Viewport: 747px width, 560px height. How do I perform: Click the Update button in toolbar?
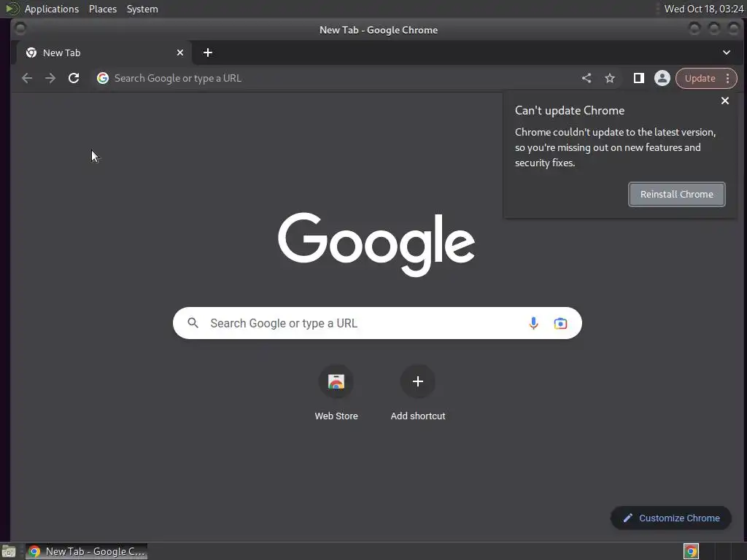click(x=700, y=78)
